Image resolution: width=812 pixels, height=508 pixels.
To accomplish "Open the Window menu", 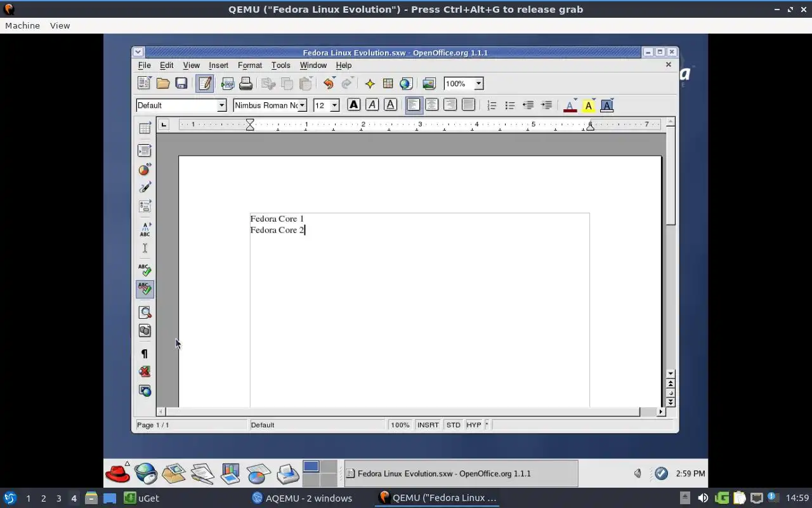I will [x=313, y=65].
